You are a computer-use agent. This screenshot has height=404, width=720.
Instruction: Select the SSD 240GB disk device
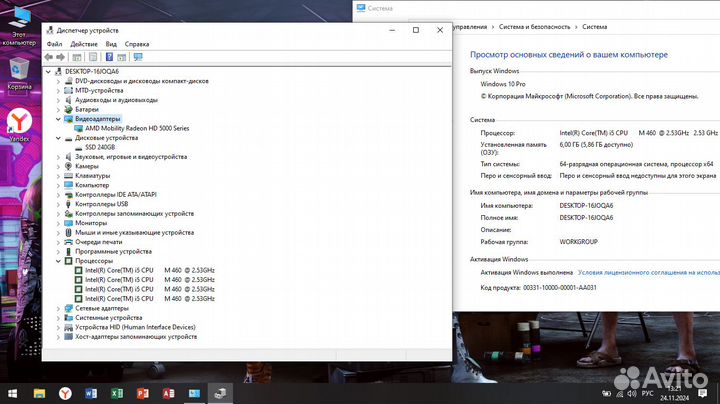pyautogui.click(x=100, y=147)
